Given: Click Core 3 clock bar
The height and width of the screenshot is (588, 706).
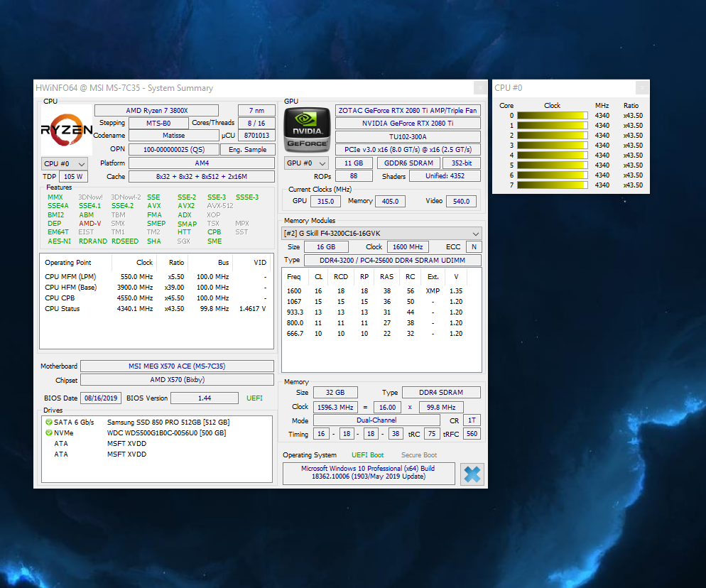Looking at the screenshot, I should click(553, 146).
